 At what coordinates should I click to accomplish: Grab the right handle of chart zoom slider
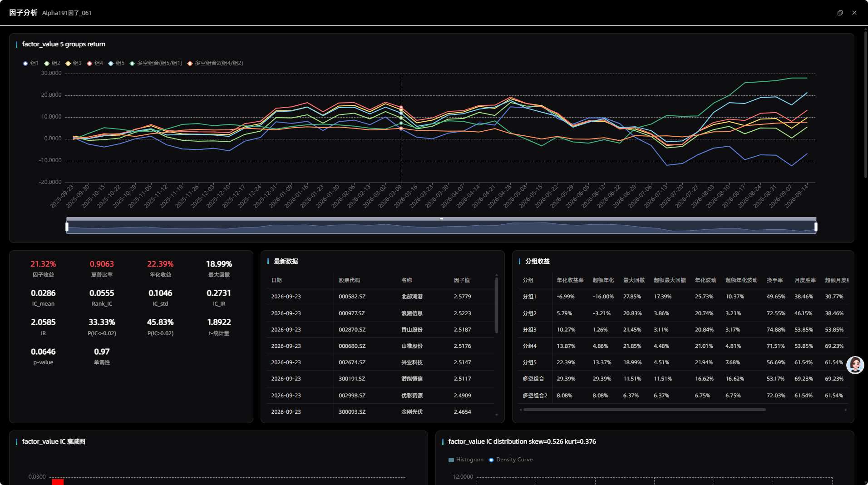coord(816,227)
